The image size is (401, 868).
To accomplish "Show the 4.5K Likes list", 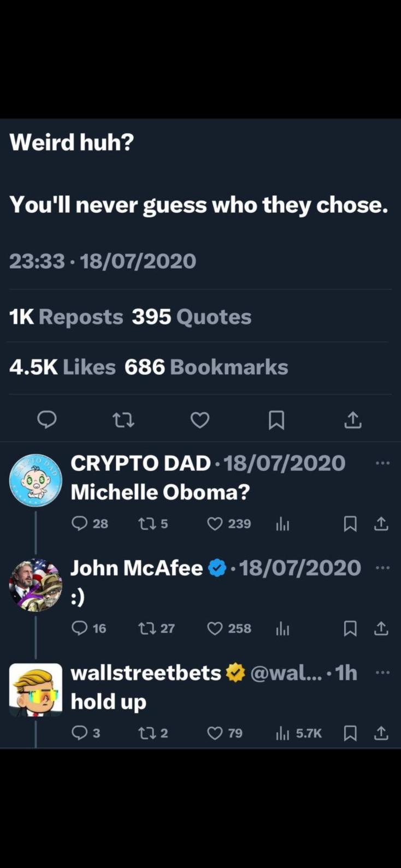I will [62, 367].
